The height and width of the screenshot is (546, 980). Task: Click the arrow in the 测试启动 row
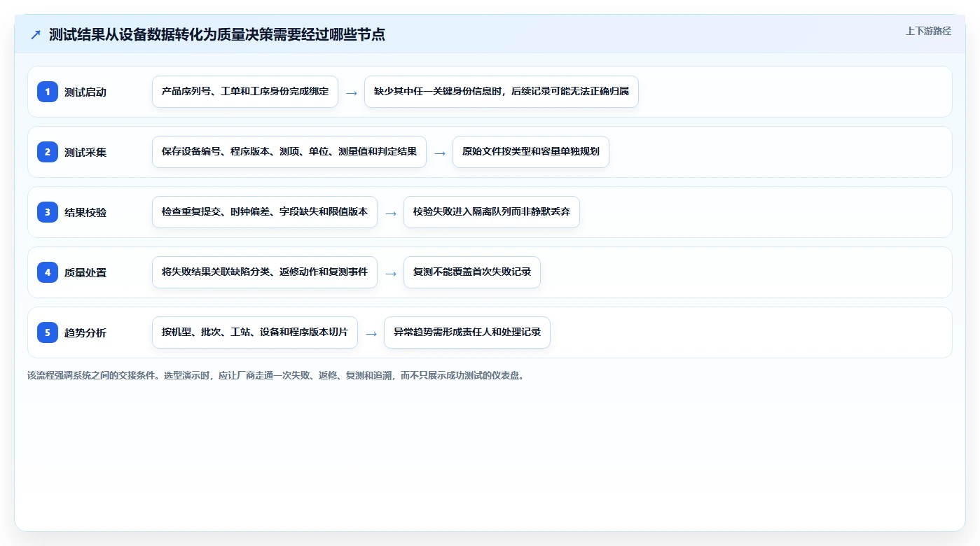click(x=352, y=92)
